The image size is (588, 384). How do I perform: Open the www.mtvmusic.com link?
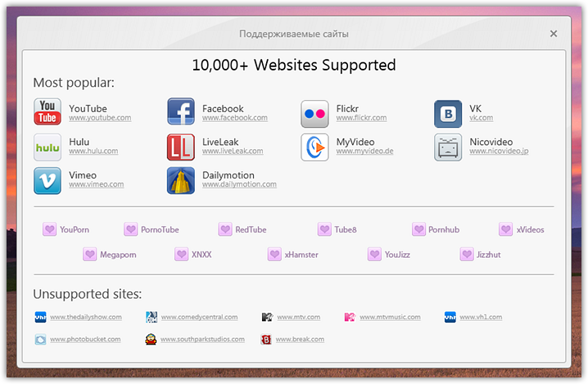point(391,317)
